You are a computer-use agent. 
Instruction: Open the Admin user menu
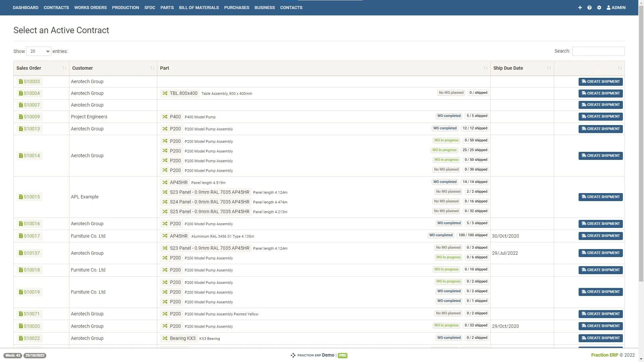pos(616,7)
